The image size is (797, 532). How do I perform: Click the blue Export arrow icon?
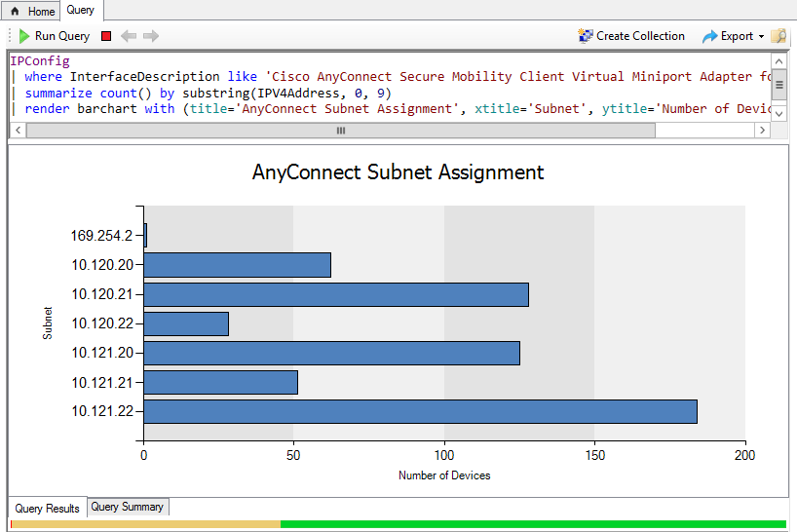coord(710,37)
